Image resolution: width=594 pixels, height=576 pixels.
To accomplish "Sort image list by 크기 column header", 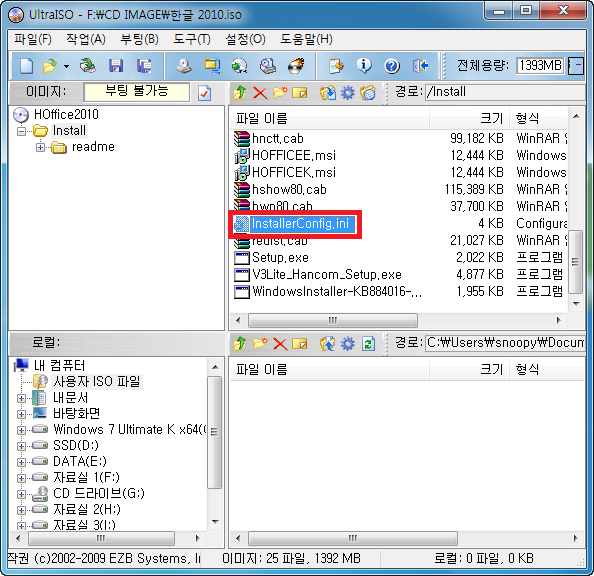I will [x=469, y=119].
